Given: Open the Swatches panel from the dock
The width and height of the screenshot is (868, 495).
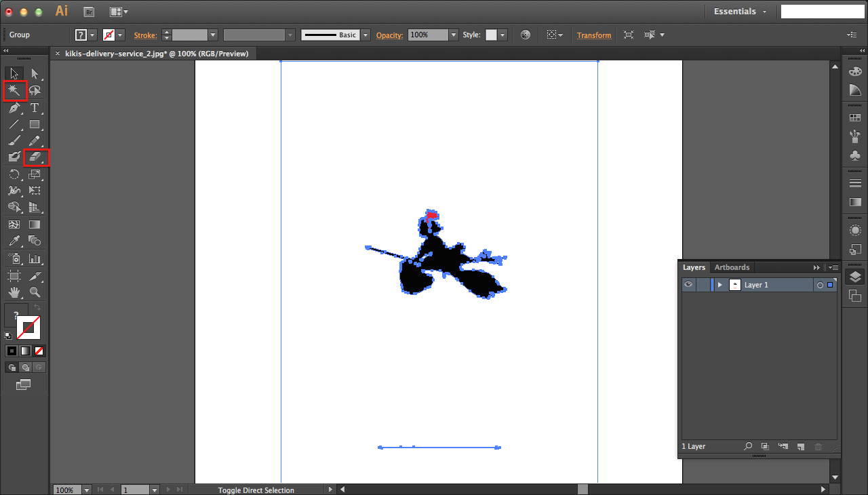Looking at the screenshot, I should click(855, 117).
